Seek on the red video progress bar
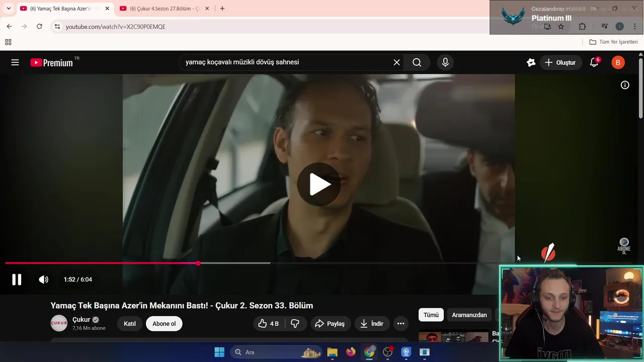Image resolution: width=644 pixels, height=362 pixels. tap(102, 263)
